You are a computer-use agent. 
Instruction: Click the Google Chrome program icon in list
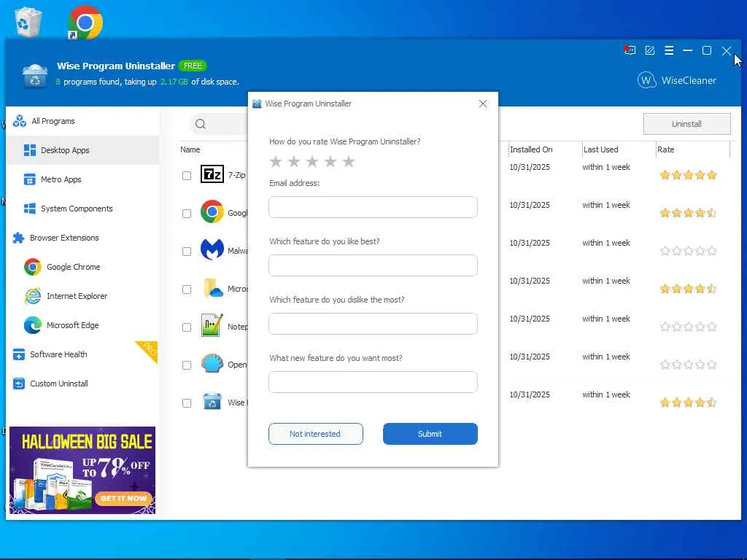coord(212,212)
